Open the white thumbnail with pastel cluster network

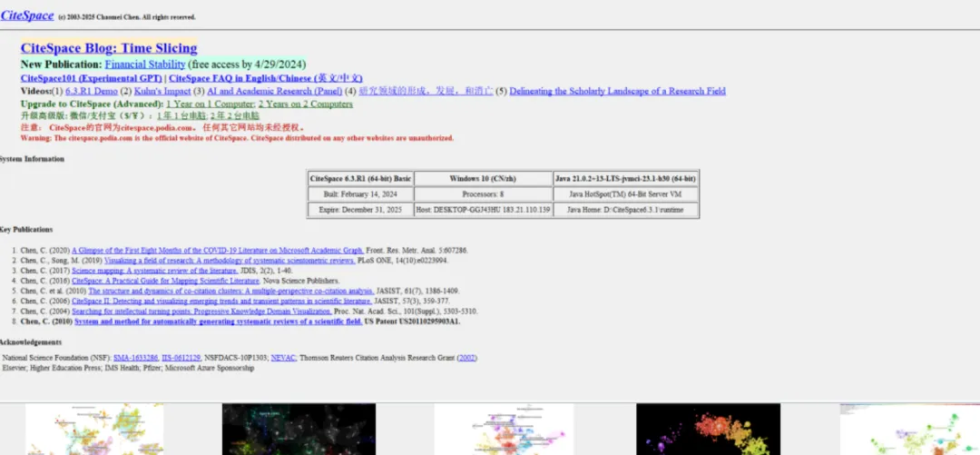(94, 429)
